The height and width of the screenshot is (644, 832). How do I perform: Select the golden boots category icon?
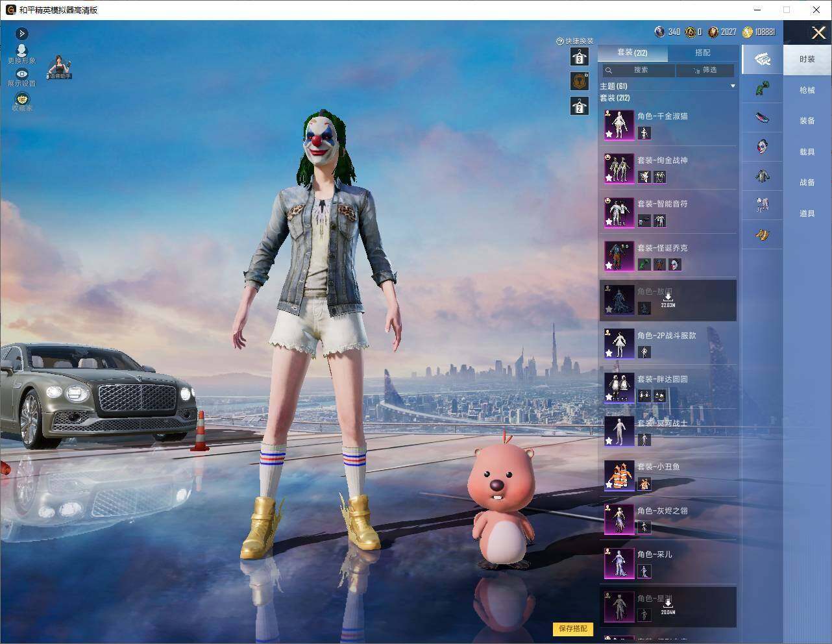tap(762, 234)
